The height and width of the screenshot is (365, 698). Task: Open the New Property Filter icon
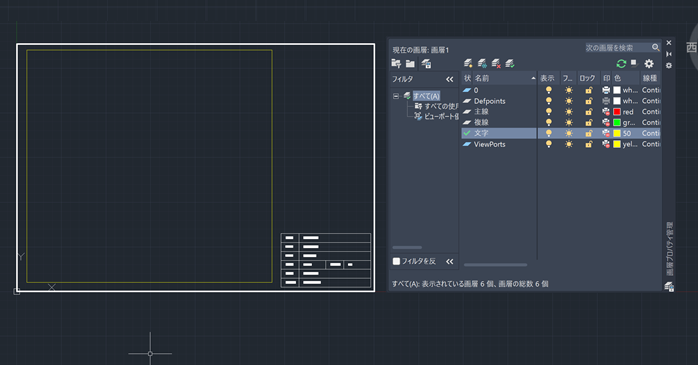396,64
